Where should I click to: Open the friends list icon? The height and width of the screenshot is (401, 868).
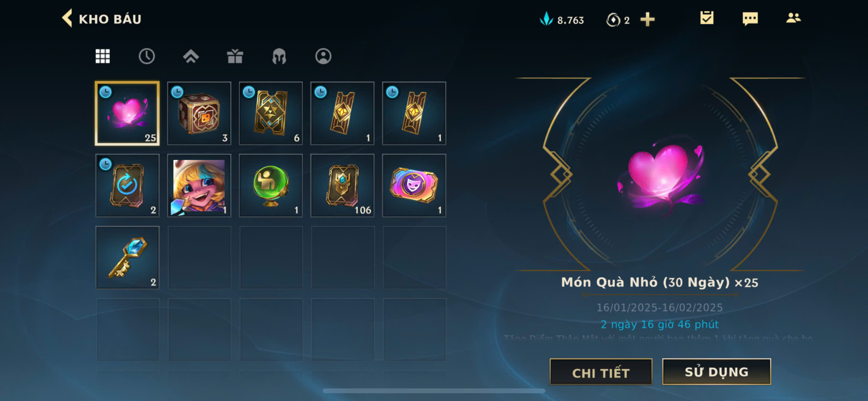coord(793,18)
